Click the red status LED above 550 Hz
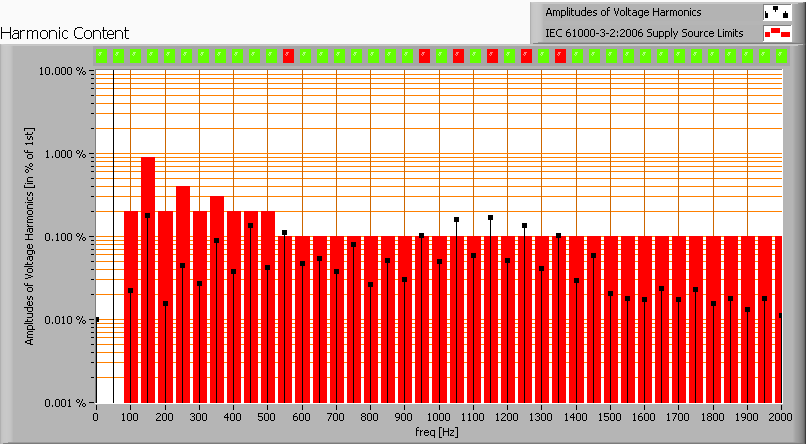Image resolution: width=806 pixels, height=444 pixels. pyautogui.click(x=288, y=55)
